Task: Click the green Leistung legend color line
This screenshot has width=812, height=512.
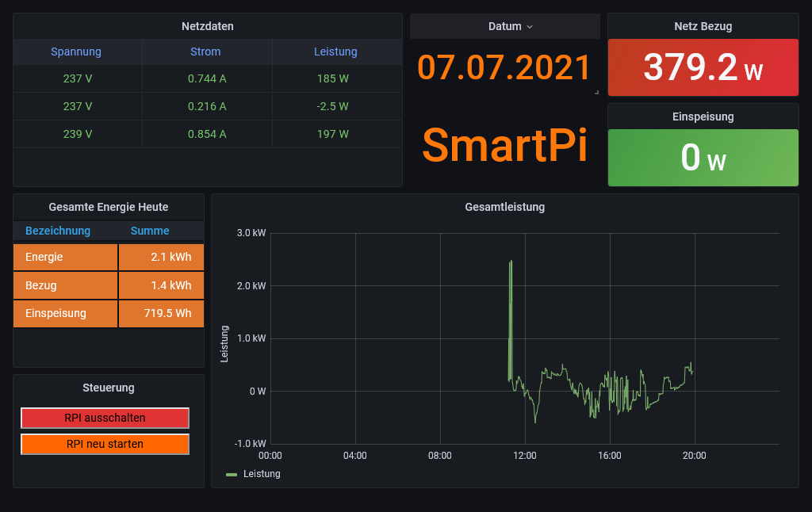Action: [232, 474]
